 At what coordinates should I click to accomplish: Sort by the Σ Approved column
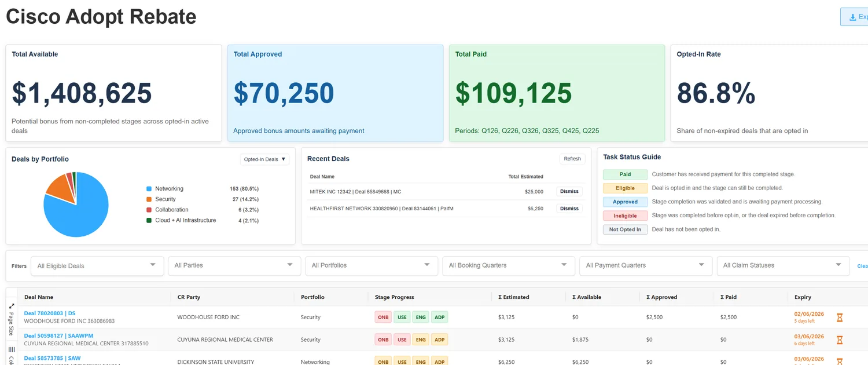pyautogui.click(x=662, y=297)
